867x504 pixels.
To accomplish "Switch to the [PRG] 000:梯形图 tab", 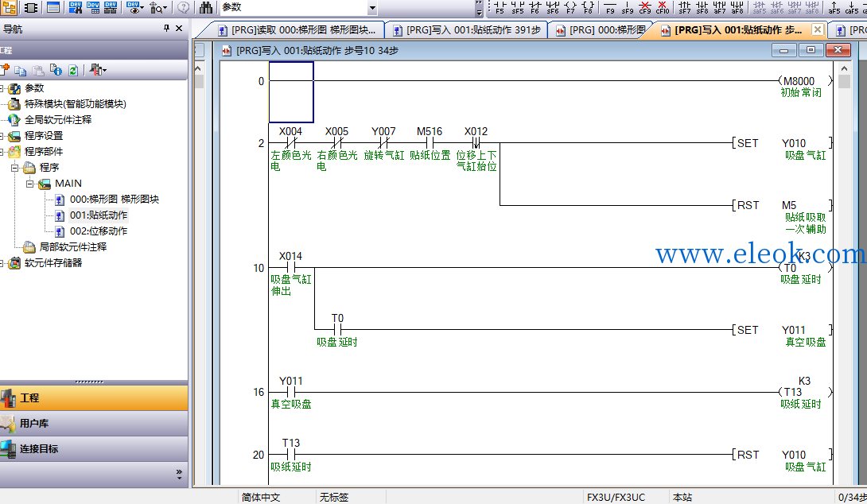I will [x=601, y=30].
